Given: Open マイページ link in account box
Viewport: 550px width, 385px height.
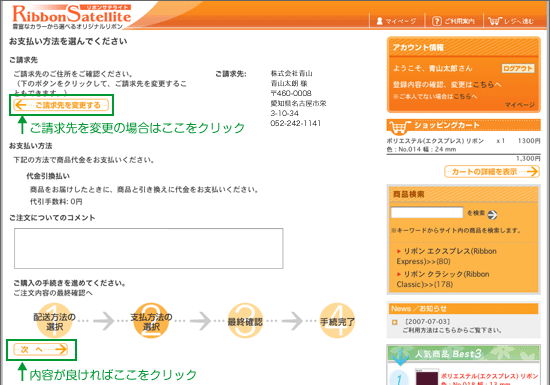Looking at the screenshot, I should tap(520, 104).
